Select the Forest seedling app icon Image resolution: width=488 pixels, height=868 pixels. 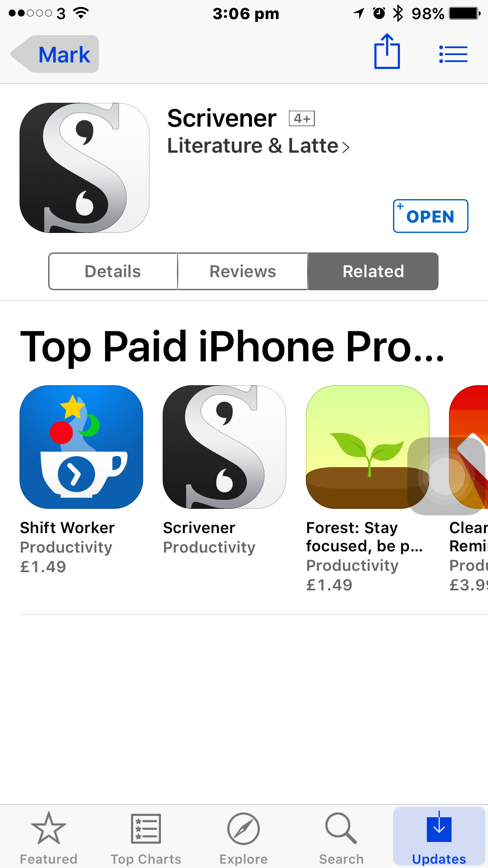367,447
